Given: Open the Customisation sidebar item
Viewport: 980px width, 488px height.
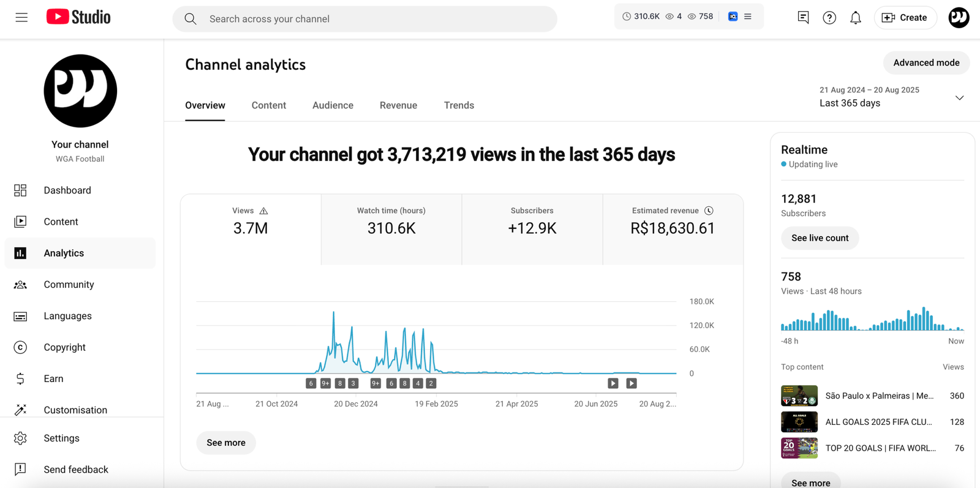Looking at the screenshot, I should tap(75, 410).
